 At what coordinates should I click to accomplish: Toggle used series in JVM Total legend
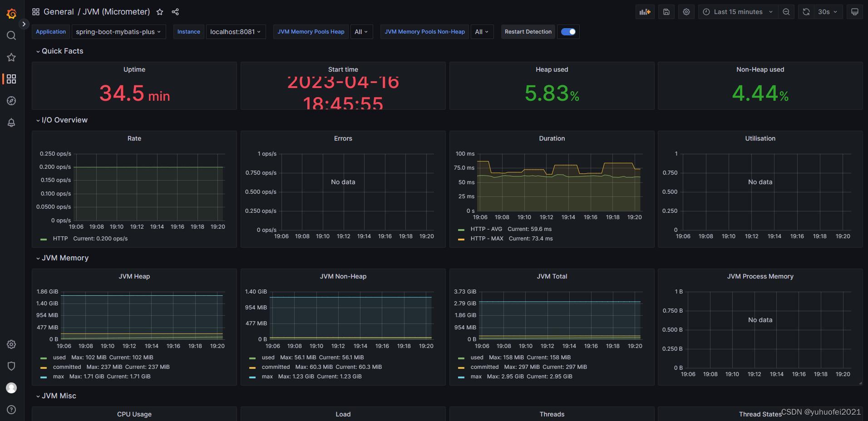[x=477, y=357]
